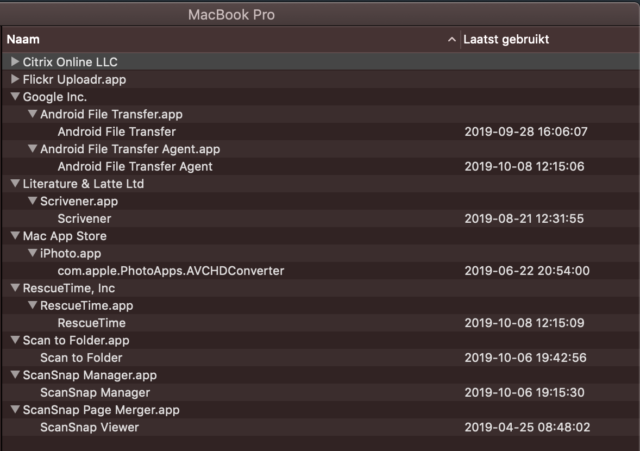Image resolution: width=640 pixels, height=451 pixels.
Task: Toggle the sort direction arrow in header
Action: (451, 40)
